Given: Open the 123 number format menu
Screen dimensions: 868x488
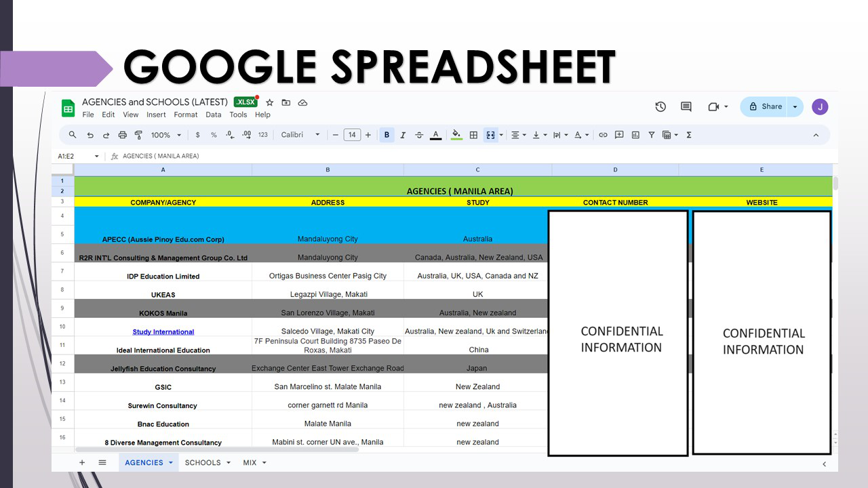Looking at the screenshot, I should [263, 135].
